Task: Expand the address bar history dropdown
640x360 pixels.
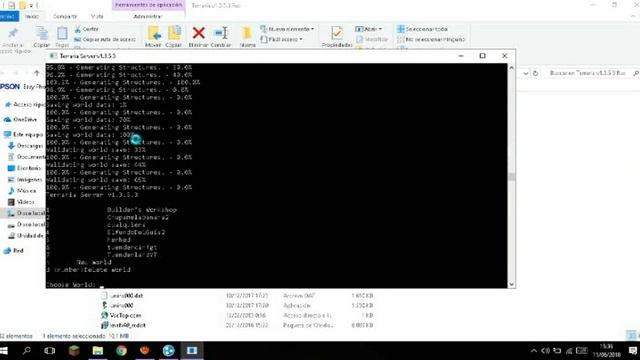Action: click(x=526, y=73)
